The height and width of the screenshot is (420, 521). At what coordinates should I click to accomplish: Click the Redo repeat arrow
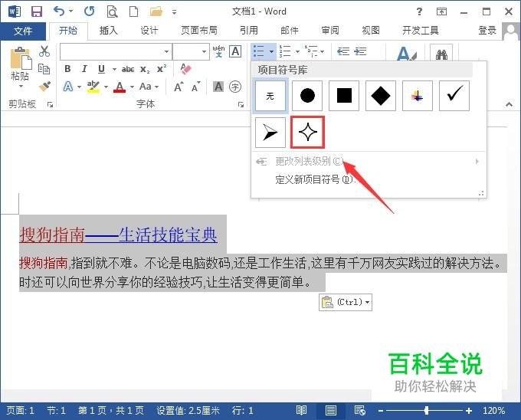[x=89, y=11]
